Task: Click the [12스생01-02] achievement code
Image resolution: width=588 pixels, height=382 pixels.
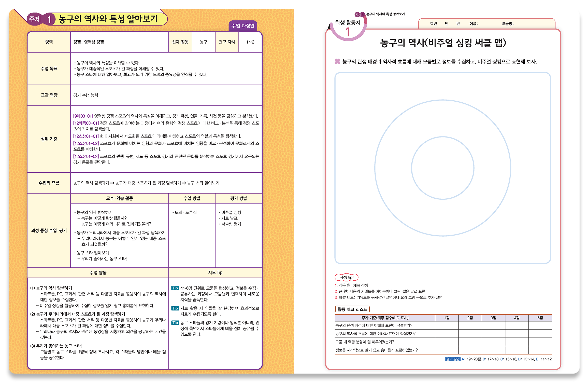Action: pyautogui.click(x=86, y=143)
